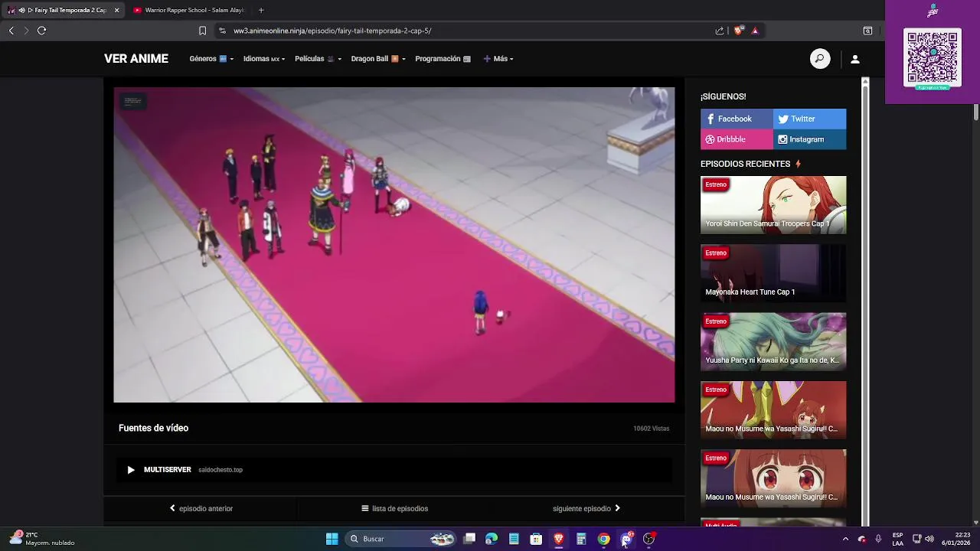Open the ESP LAA language switcher
Viewport: 980px width, 551px height.
(897, 539)
